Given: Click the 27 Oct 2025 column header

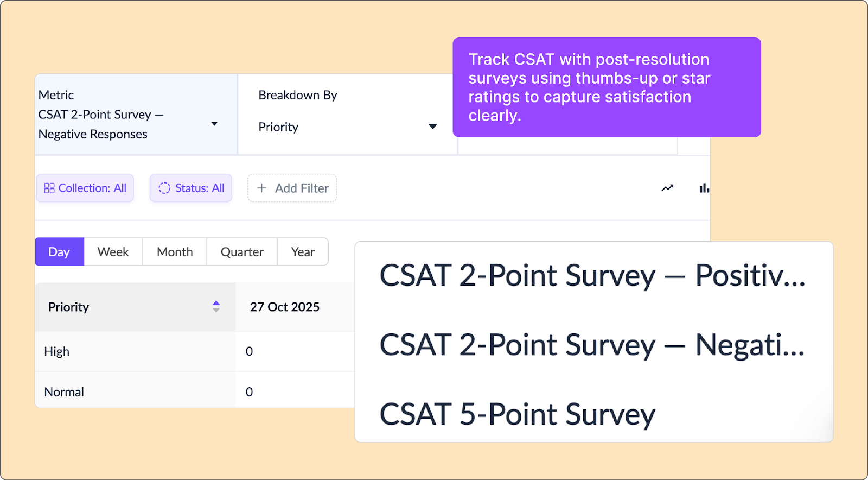Looking at the screenshot, I should pyautogui.click(x=285, y=307).
